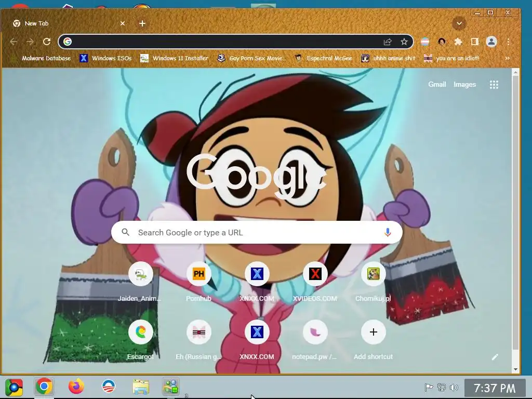Open the Espectral McGee bookmark

(x=323, y=58)
